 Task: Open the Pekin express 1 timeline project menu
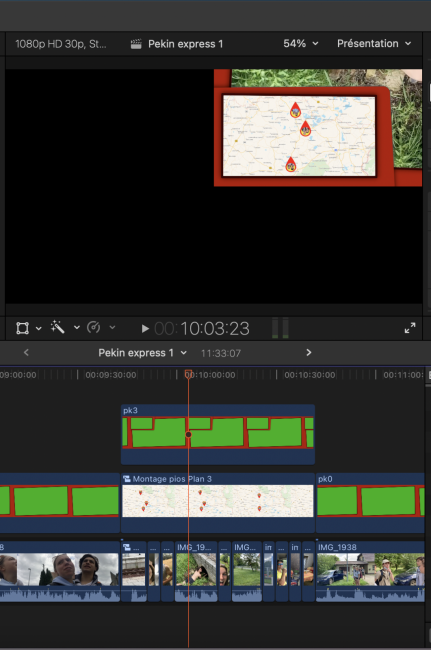pos(143,353)
